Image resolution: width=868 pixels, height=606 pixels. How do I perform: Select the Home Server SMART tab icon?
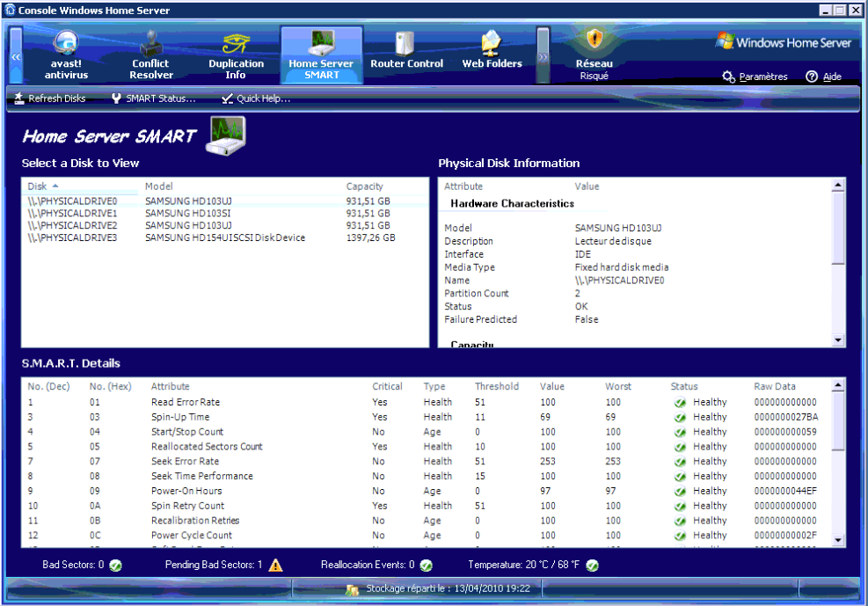(322, 42)
